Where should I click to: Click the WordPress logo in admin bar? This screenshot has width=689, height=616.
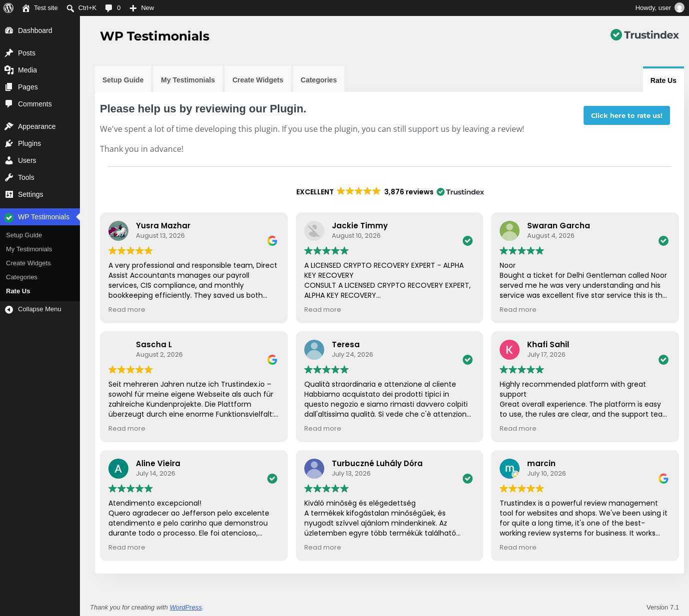[x=8, y=8]
